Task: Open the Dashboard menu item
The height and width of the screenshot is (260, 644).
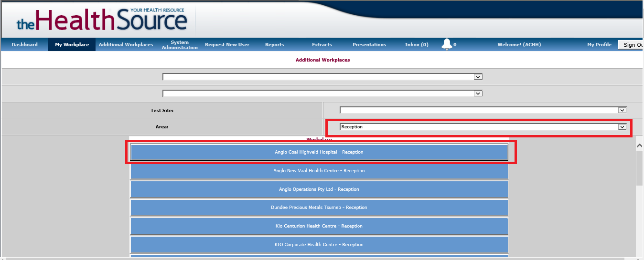Action: point(24,45)
